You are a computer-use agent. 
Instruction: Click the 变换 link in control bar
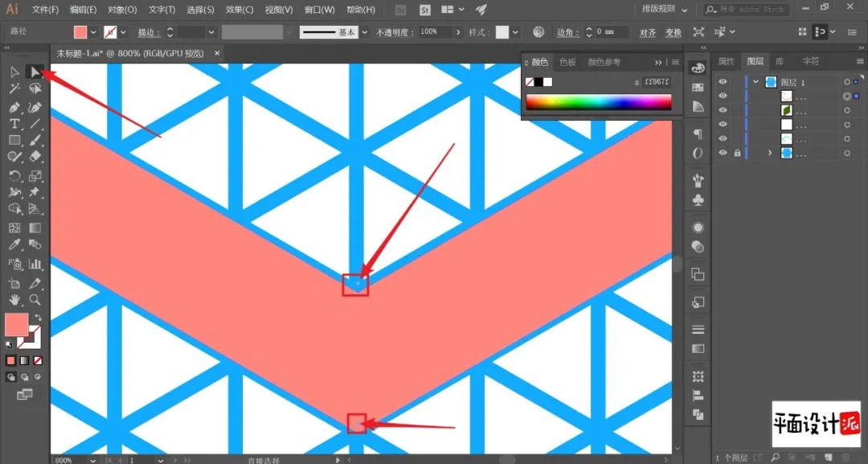pyautogui.click(x=674, y=33)
